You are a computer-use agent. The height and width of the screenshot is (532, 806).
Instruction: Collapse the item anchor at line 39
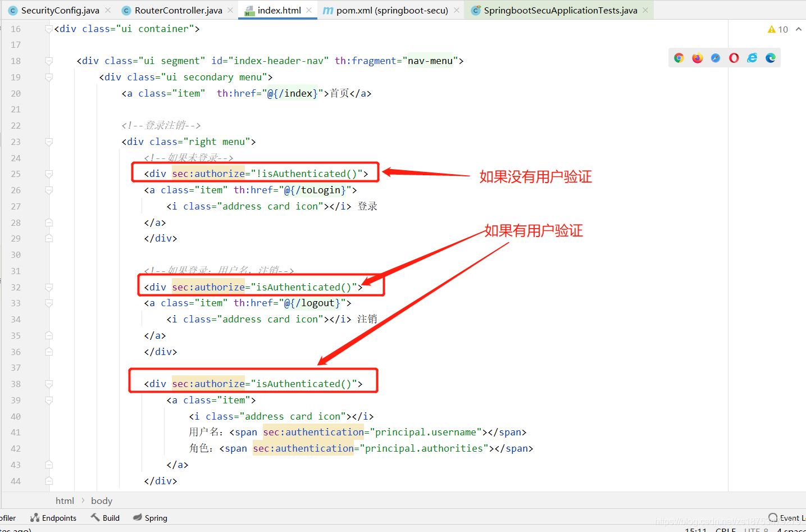[49, 400]
